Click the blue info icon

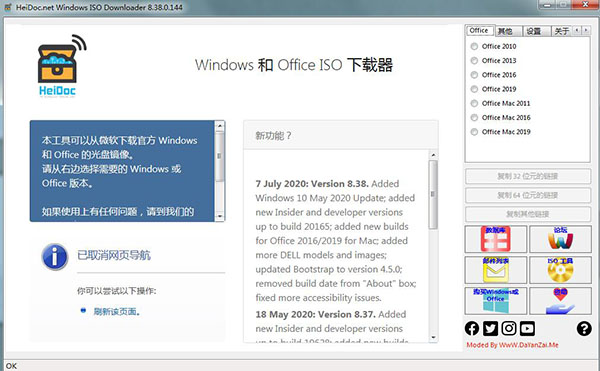coord(55,257)
